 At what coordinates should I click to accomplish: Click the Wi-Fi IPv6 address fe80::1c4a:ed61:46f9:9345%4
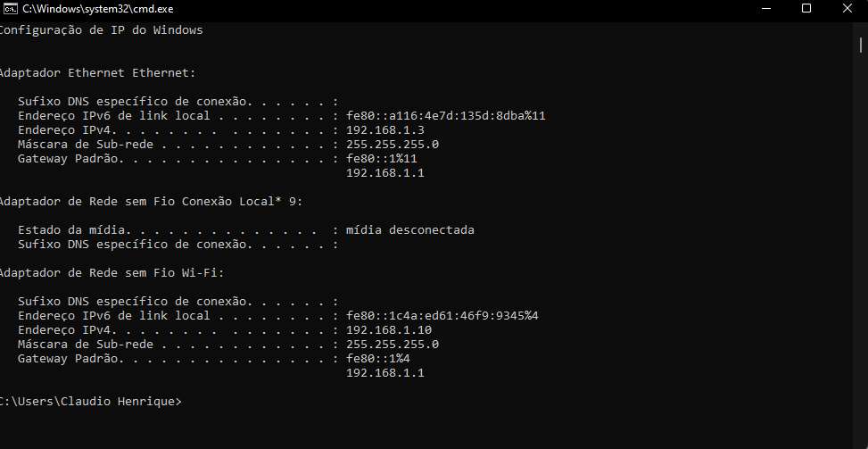pos(442,316)
